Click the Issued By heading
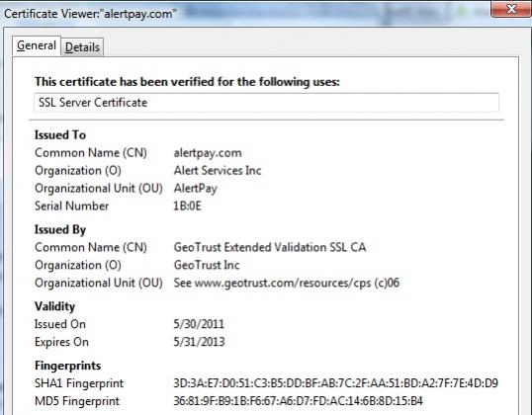The image size is (532, 415). tap(60, 229)
